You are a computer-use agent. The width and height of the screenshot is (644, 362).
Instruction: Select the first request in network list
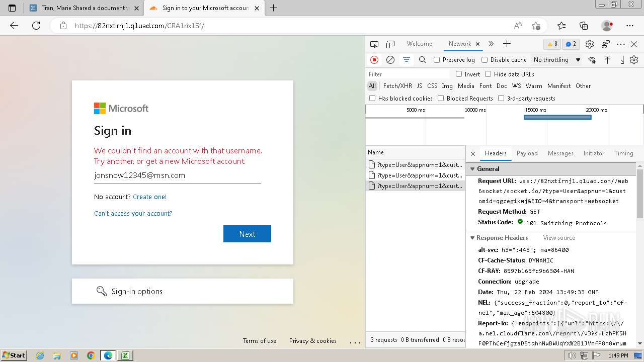[x=415, y=165]
